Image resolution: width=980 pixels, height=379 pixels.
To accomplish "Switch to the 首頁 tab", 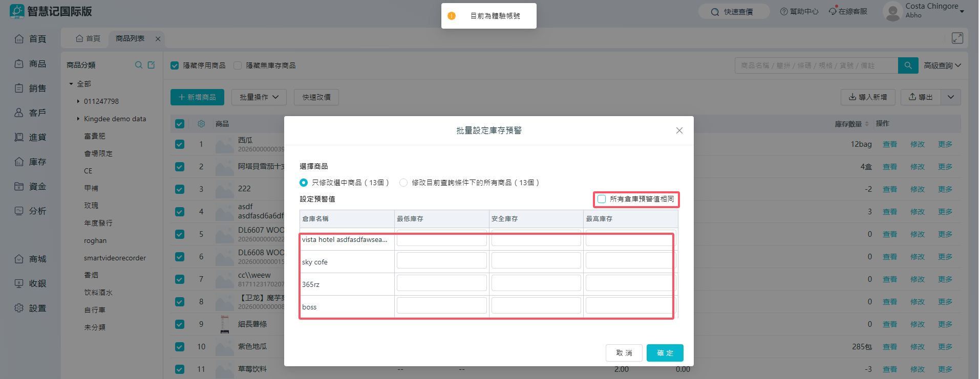I will [x=88, y=38].
